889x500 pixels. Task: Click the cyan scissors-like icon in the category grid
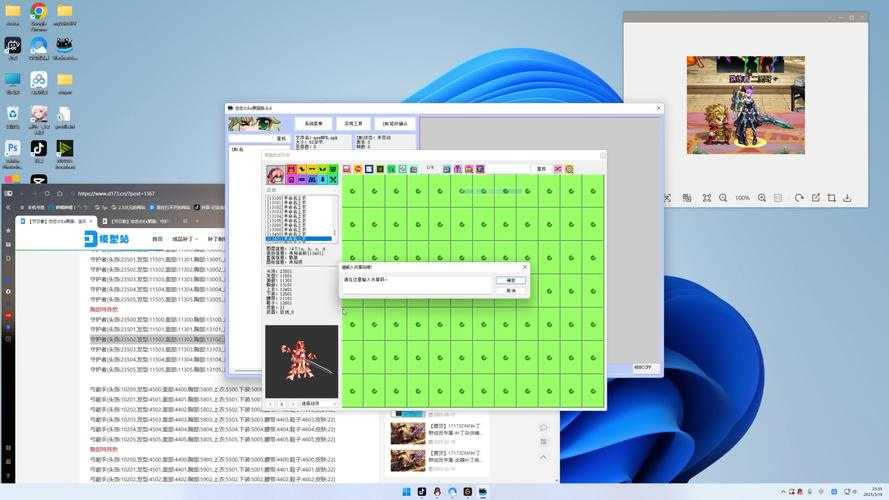pos(333,179)
